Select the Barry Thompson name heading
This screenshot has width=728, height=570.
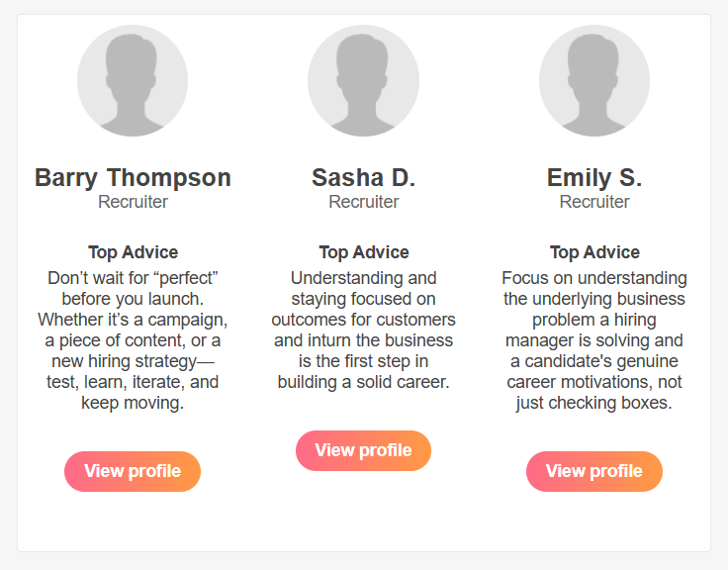(x=133, y=178)
